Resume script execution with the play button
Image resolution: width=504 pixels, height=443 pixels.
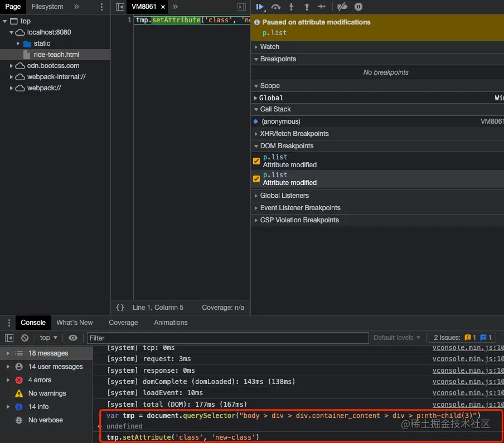(x=260, y=7)
